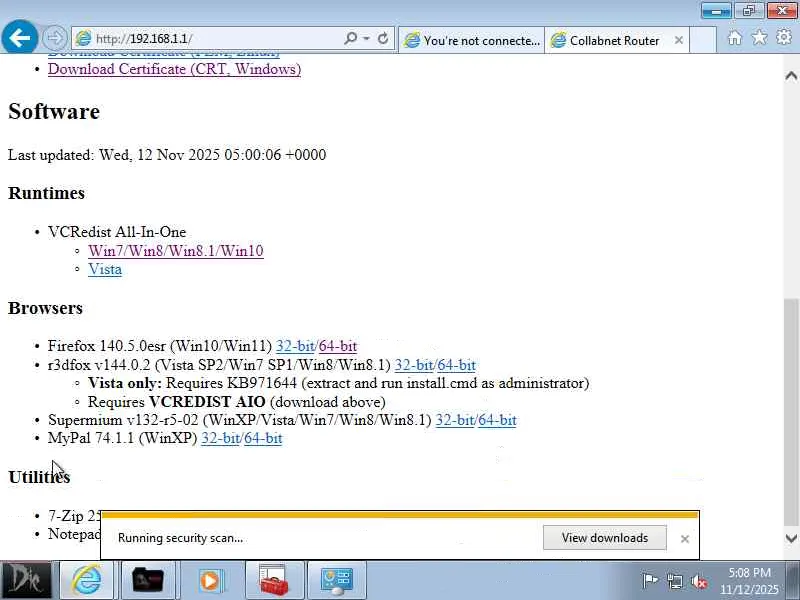Download Supermium v132-r5-02 32-bit
This screenshot has height=600, width=800.
(455, 420)
